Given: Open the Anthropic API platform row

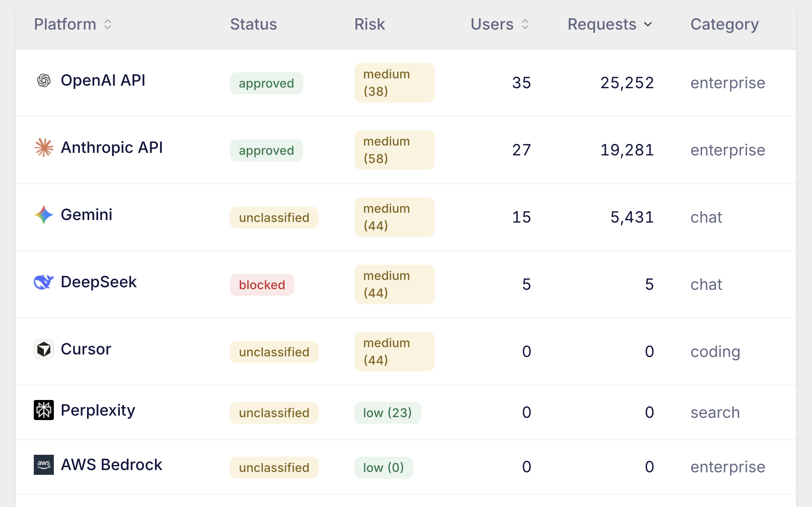Looking at the screenshot, I should 406,150.
